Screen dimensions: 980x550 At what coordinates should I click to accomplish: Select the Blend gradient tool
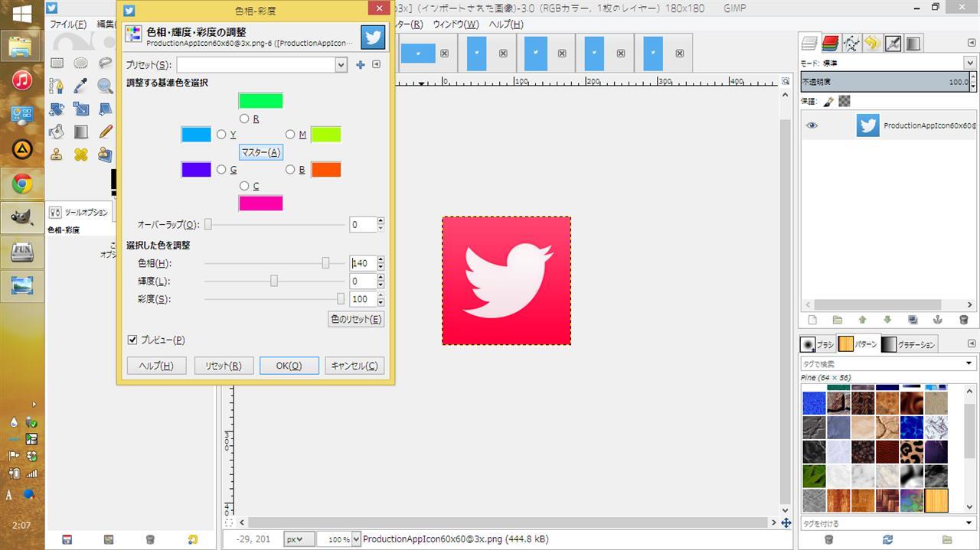[x=80, y=132]
